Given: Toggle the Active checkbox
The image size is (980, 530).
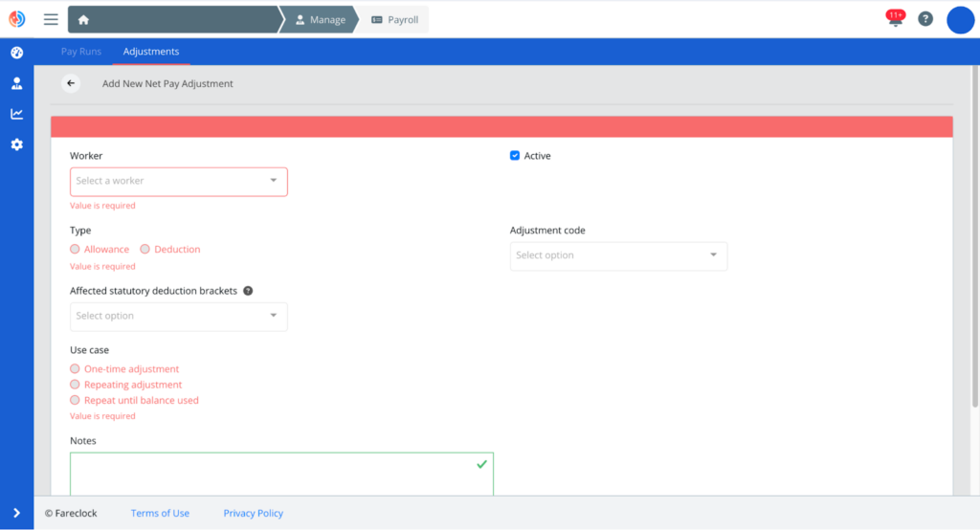Looking at the screenshot, I should click(514, 156).
